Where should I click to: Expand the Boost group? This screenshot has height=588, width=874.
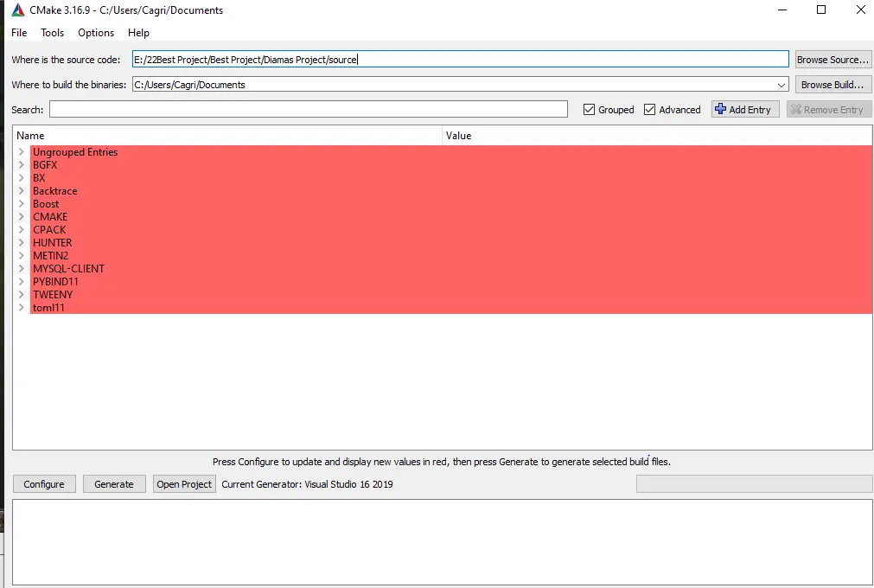(22, 203)
